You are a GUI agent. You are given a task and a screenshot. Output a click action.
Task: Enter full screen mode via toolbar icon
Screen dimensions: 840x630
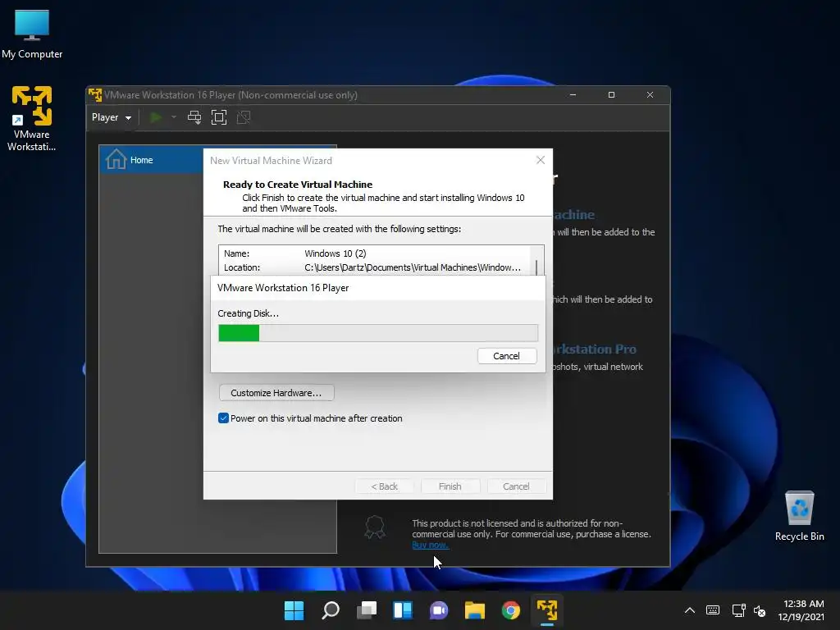coord(219,117)
